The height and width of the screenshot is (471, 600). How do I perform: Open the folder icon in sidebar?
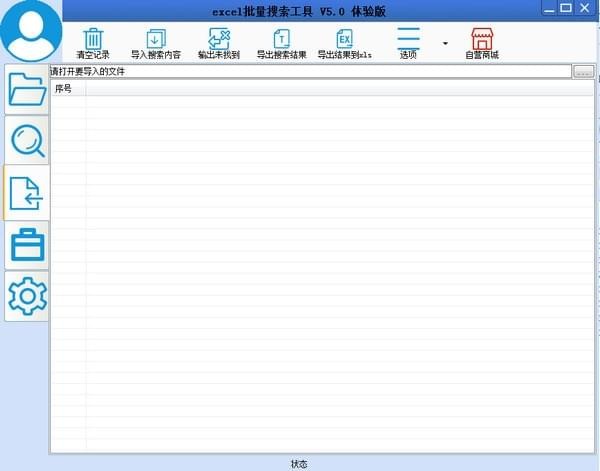coord(27,90)
